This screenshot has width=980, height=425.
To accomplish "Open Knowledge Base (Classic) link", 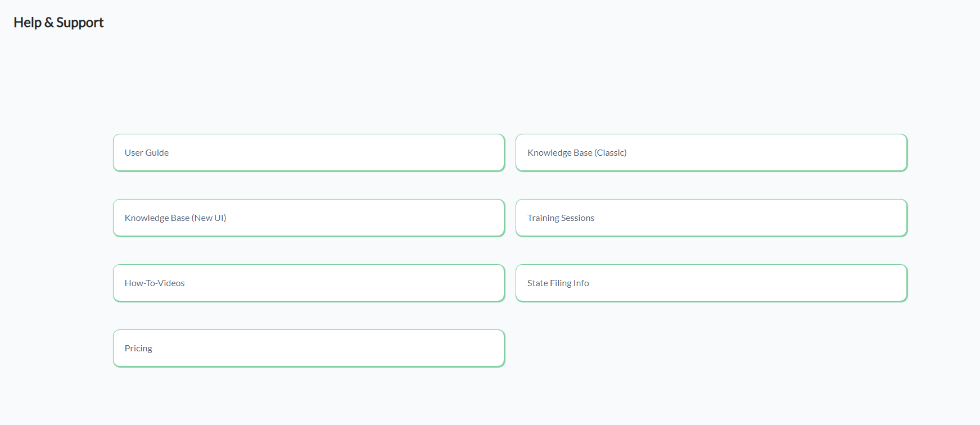I will point(711,152).
